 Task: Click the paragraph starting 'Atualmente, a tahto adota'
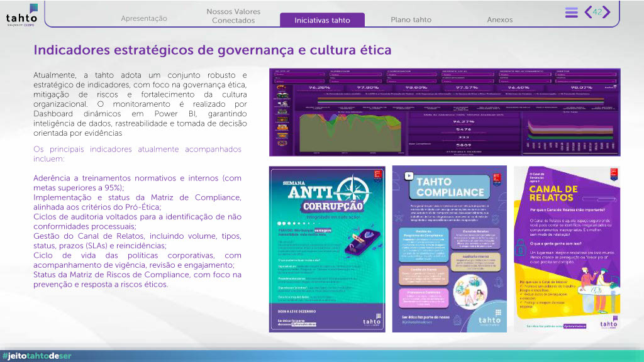pyautogui.click(x=140, y=104)
